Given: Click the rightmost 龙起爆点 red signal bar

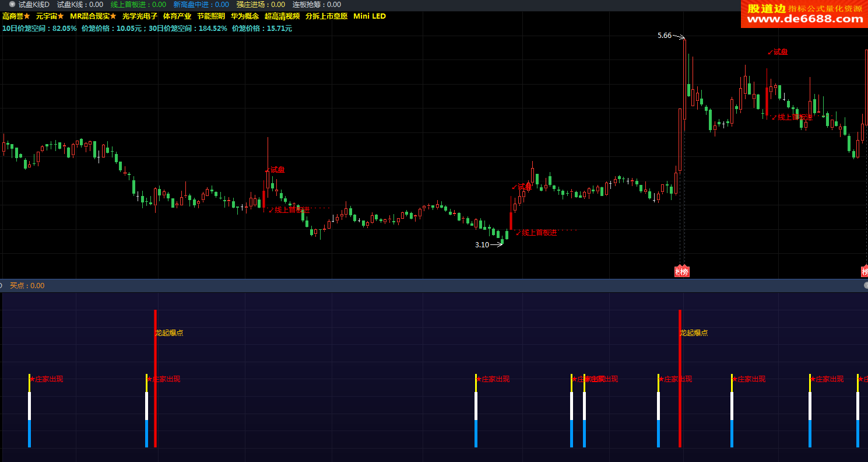Looking at the screenshot, I should (x=680, y=379).
